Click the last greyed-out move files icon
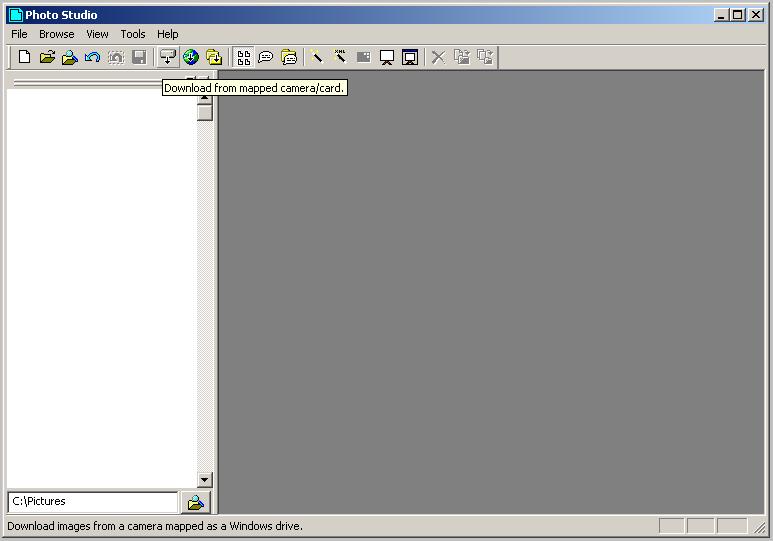Viewport: 773px width, 541px height. (x=485, y=57)
